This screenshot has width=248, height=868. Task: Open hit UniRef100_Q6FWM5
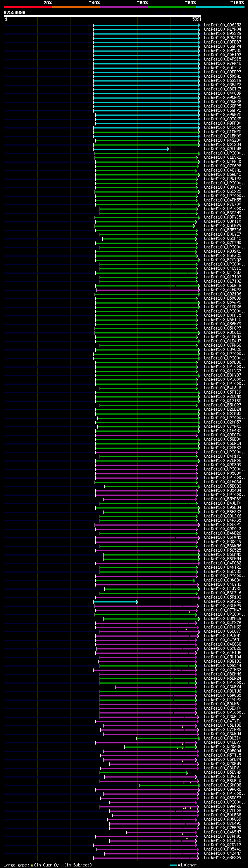click(x=222, y=538)
